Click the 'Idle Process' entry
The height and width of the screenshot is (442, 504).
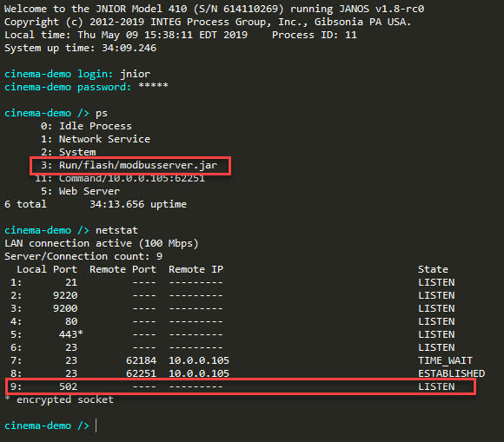(x=95, y=126)
